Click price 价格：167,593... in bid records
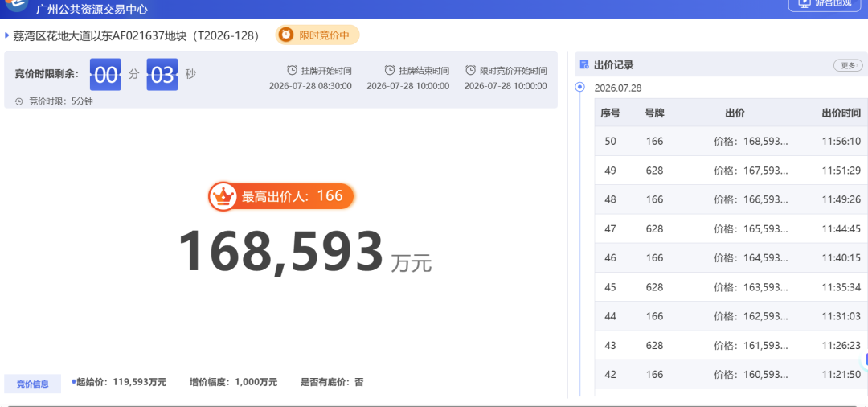Viewport: 868px width, 407px height. (x=751, y=171)
